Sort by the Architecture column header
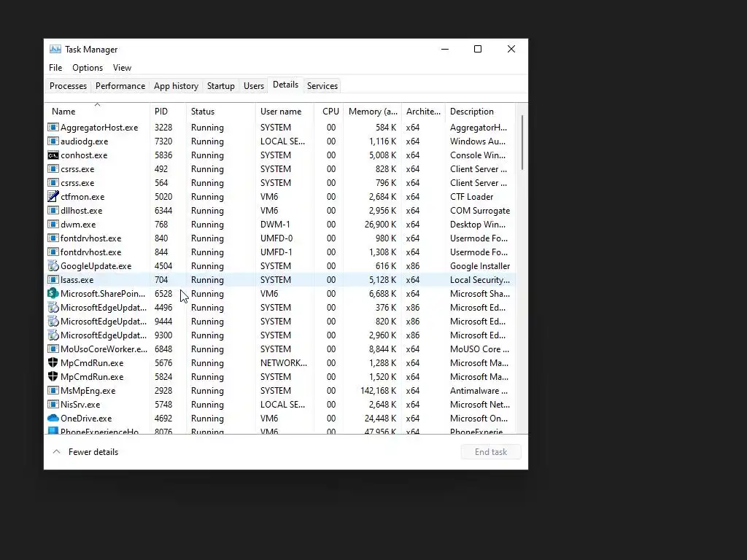The height and width of the screenshot is (560, 747). (x=423, y=112)
